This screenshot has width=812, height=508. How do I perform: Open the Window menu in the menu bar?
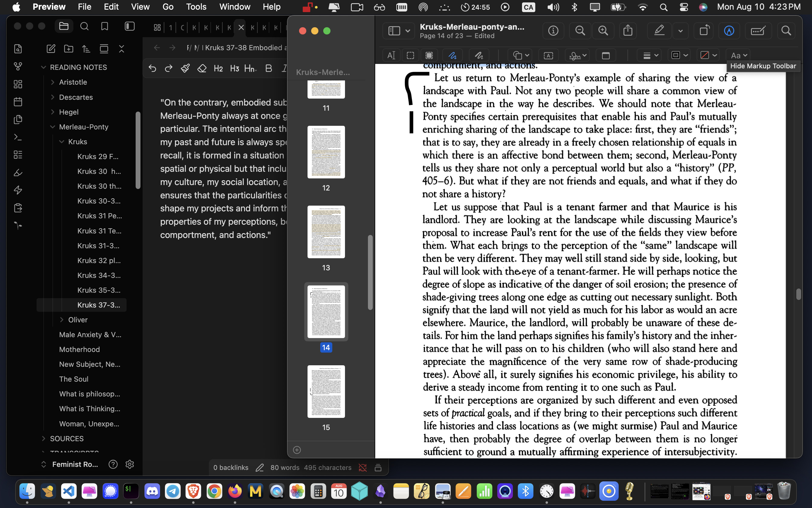235,7
